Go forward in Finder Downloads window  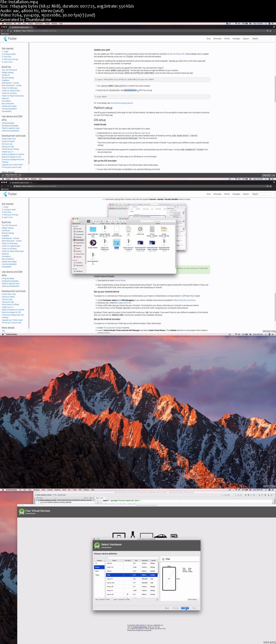[x=78, y=221]
